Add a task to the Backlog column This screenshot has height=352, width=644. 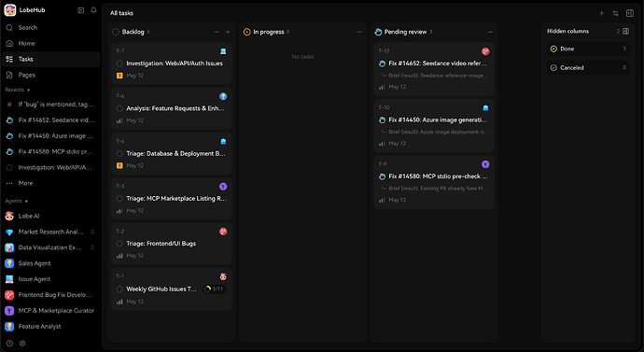pyautogui.click(x=228, y=32)
